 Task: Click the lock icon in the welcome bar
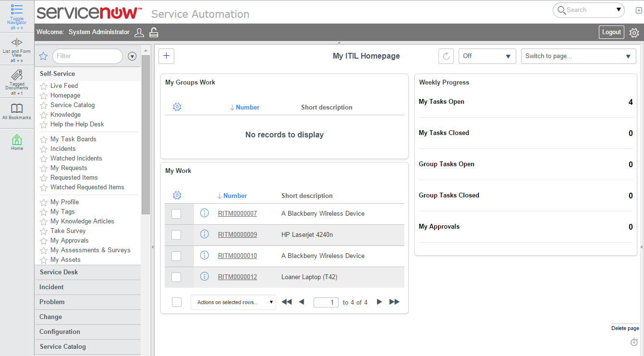[154, 32]
